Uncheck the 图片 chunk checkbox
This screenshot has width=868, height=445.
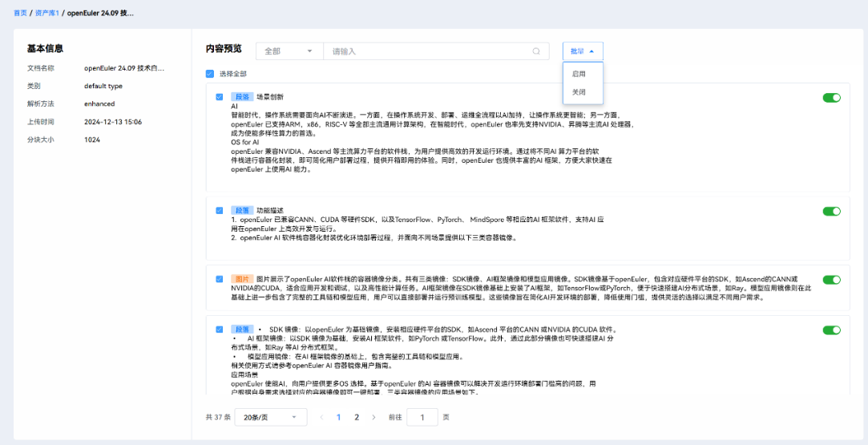coord(220,279)
